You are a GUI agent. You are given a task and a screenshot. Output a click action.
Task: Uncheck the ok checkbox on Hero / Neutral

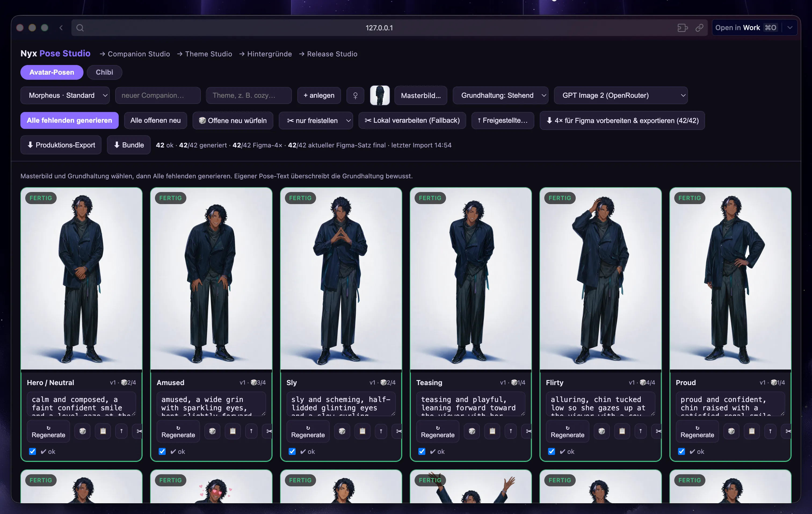click(x=32, y=451)
